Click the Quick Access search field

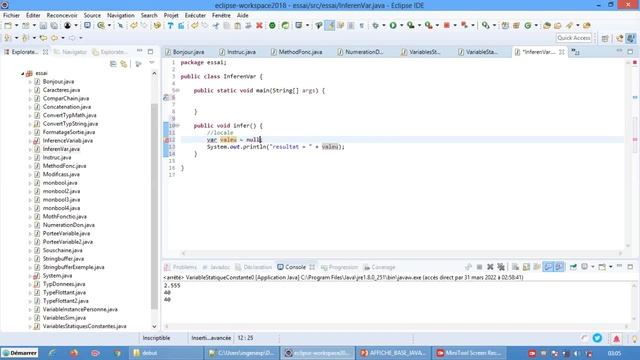[573, 38]
